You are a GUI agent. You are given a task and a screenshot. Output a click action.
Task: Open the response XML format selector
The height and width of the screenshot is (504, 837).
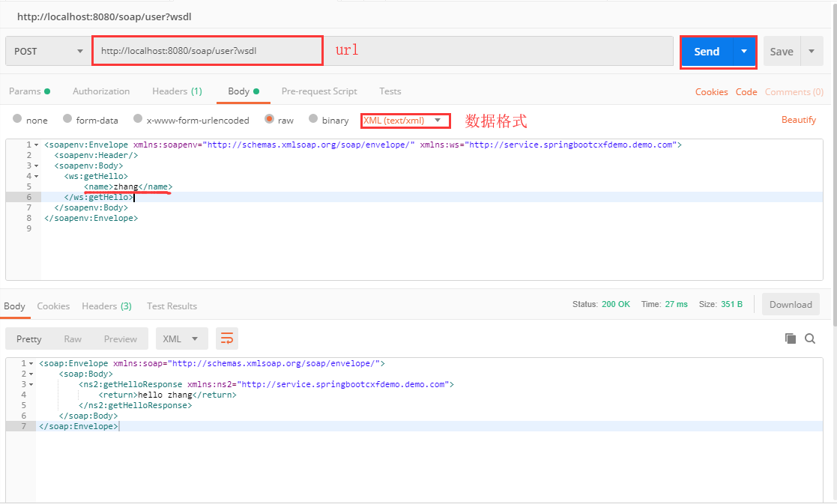(x=181, y=338)
